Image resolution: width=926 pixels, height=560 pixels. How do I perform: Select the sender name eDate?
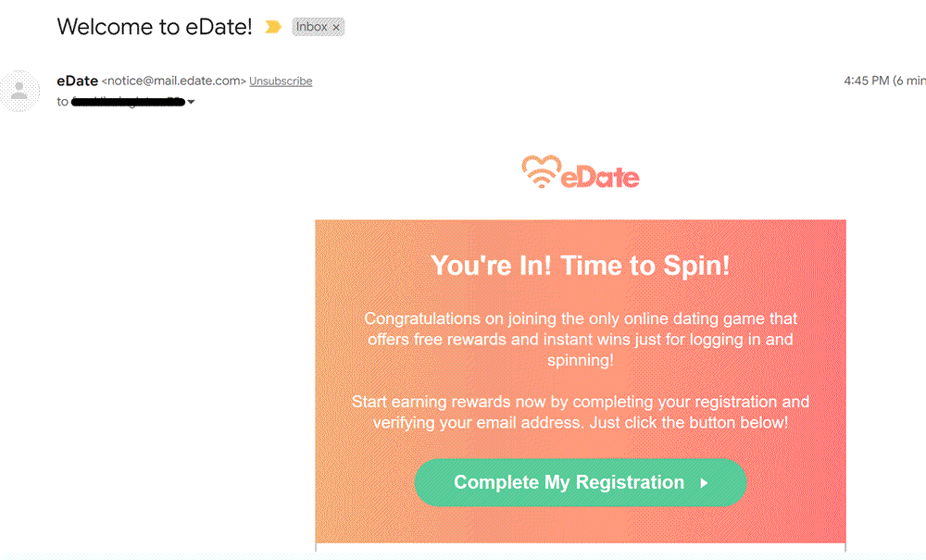pyautogui.click(x=78, y=81)
